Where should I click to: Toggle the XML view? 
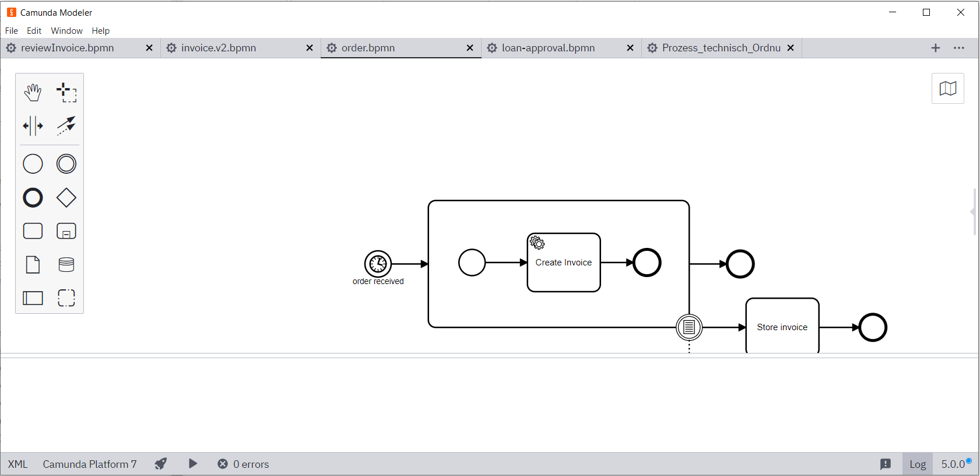(x=17, y=464)
